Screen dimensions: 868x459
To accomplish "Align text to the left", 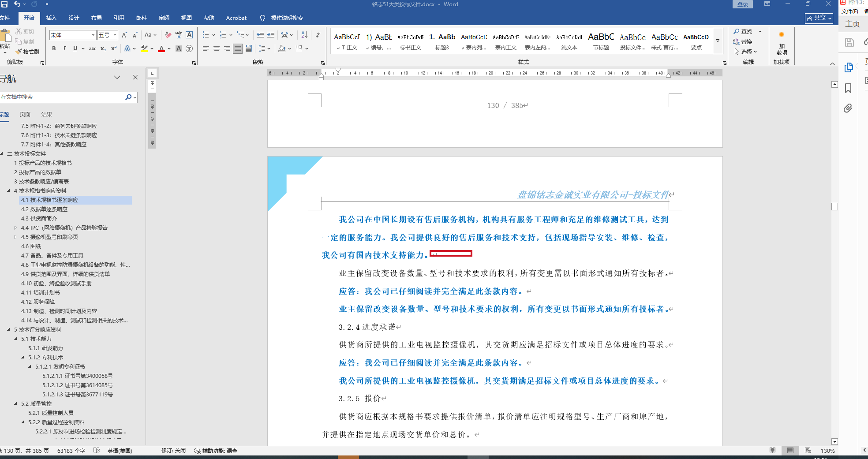I will click(206, 49).
